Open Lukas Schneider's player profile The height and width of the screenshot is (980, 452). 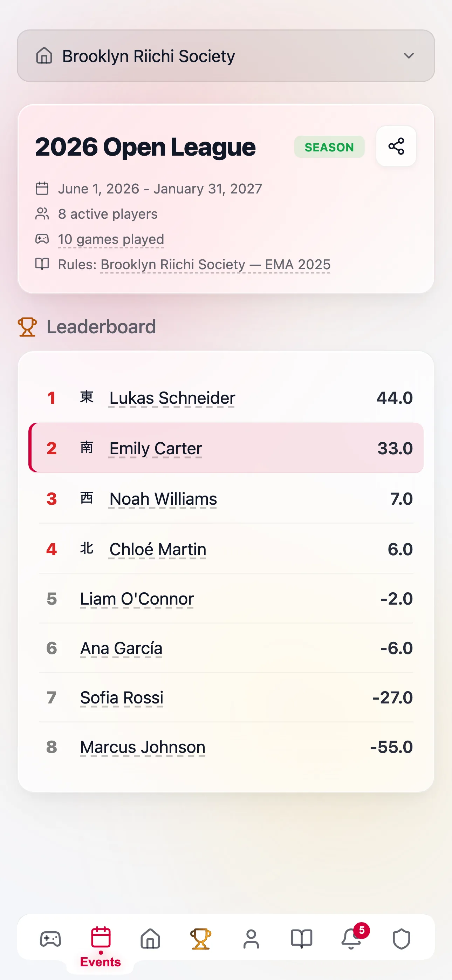(172, 398)
